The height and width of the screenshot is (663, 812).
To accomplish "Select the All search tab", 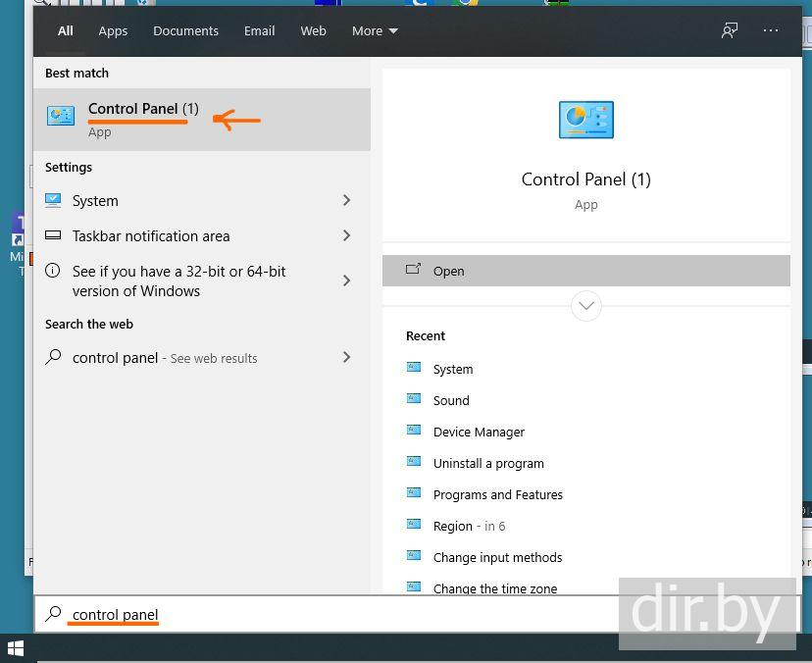I will click(66, 31).
